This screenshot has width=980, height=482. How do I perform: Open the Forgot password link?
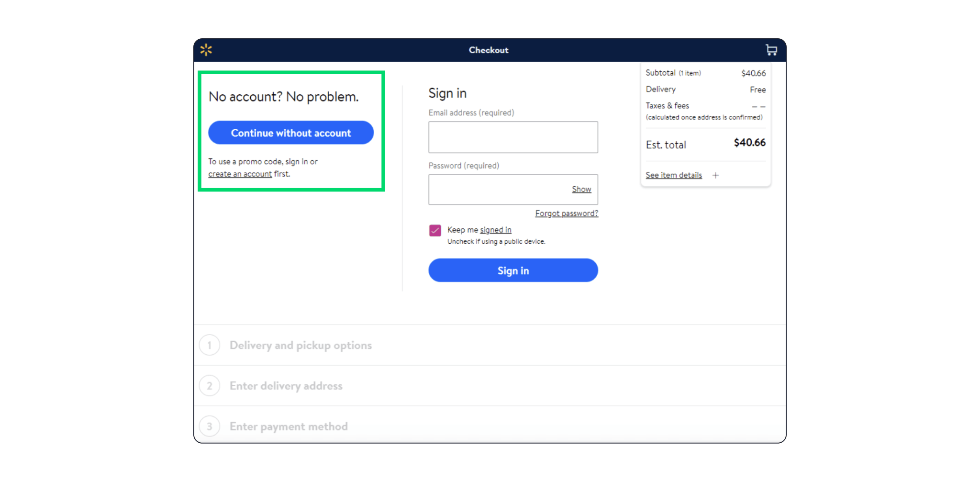[x=567, y=213]
